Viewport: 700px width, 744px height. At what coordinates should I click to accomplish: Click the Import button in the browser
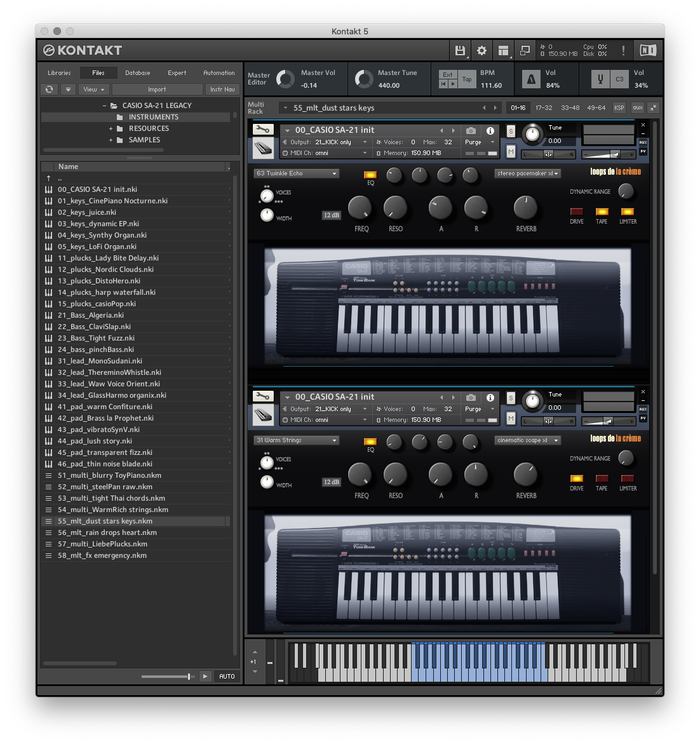point(157,89)
